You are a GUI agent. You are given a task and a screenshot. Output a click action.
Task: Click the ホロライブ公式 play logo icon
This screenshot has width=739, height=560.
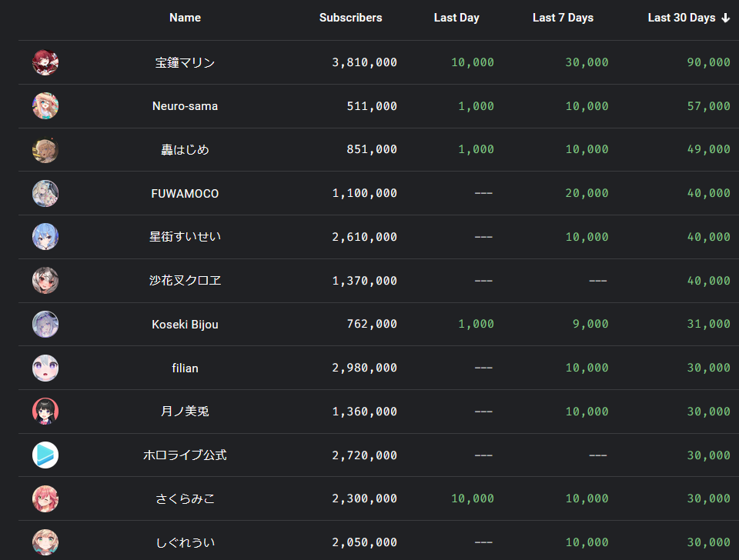pyautogui.click(x=45, y=455)
